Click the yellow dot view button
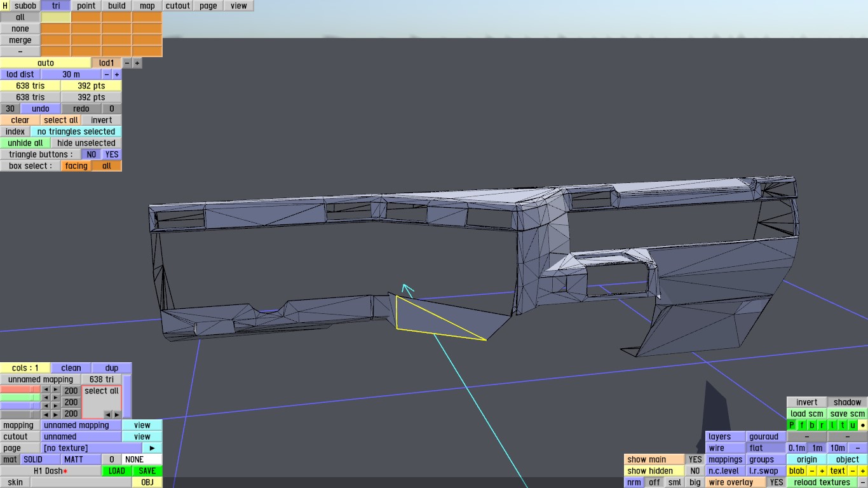This screenshot has height=488, width=868. click(862, 425)
